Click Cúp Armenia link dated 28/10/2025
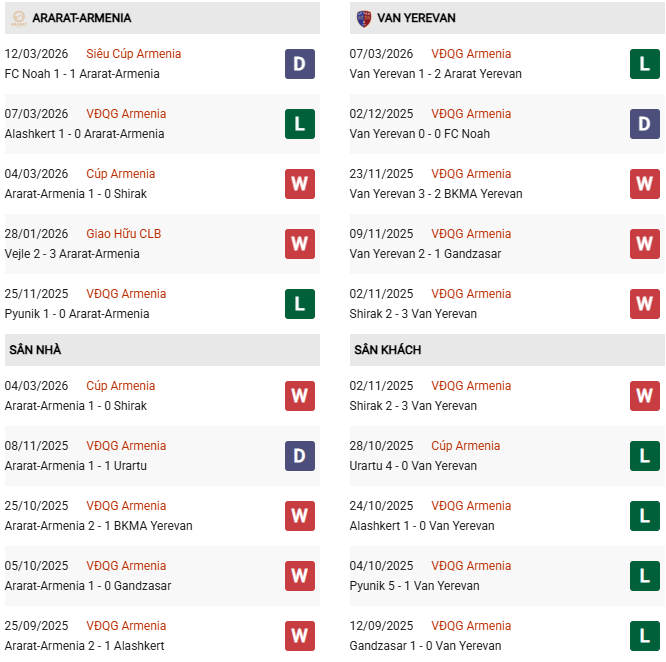Screen dimensions: 666x662 [465, 446]
